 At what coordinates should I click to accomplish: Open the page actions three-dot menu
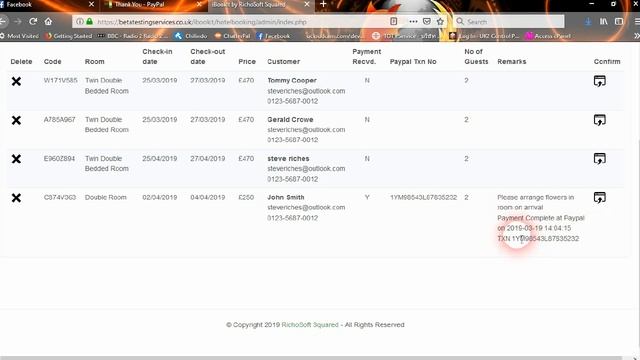click(x=413, y=22)
